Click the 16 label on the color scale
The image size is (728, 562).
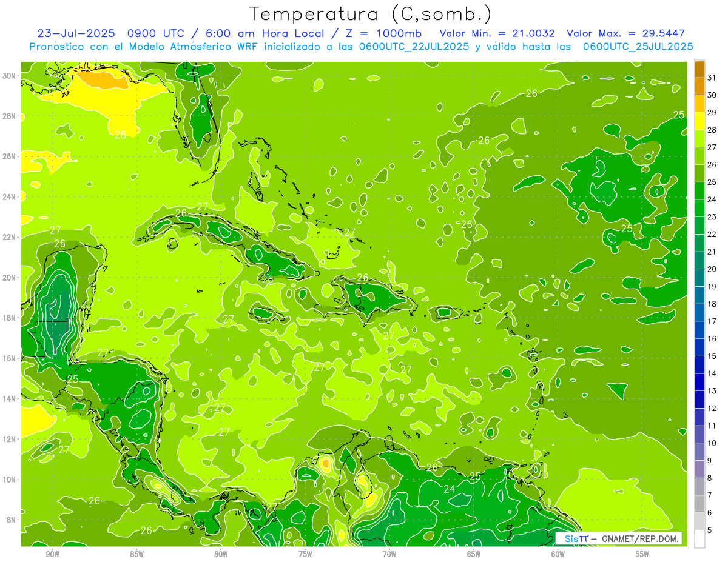[x=712, y=339]
